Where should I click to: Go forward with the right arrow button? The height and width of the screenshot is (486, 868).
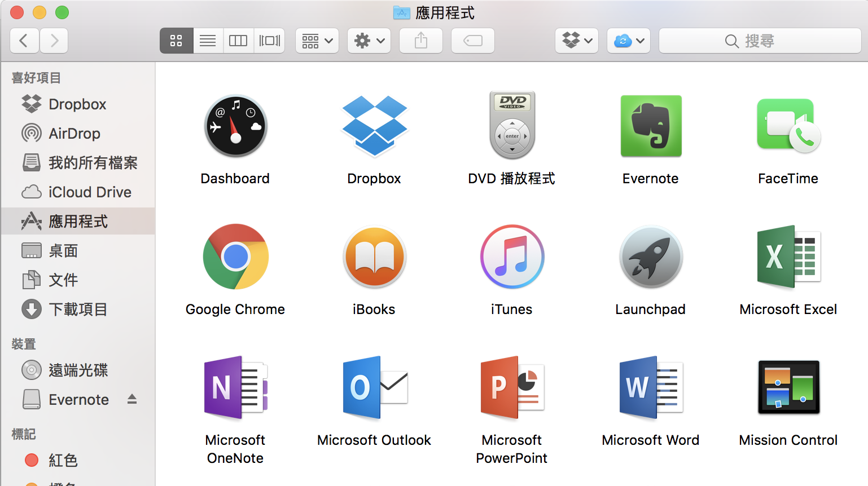tap(54, 41)
